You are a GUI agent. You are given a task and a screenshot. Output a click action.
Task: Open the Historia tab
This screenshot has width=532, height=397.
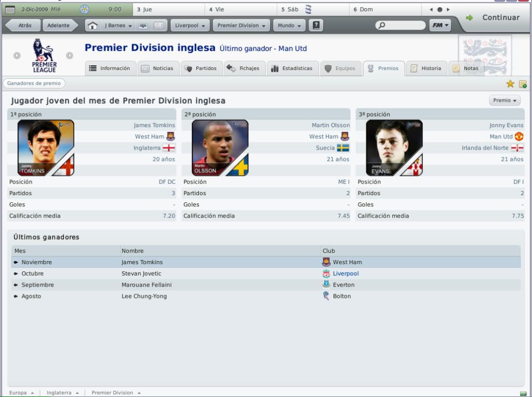(427, 69)
